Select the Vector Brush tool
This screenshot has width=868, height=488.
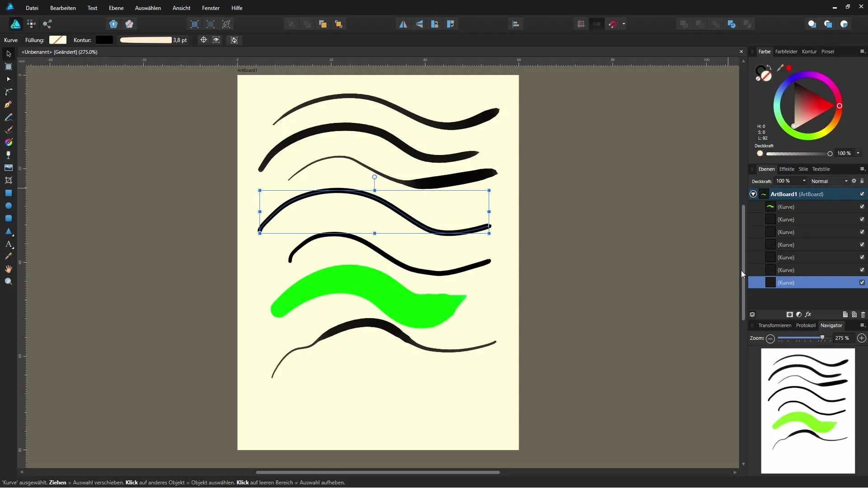click(x=9, y=130)
